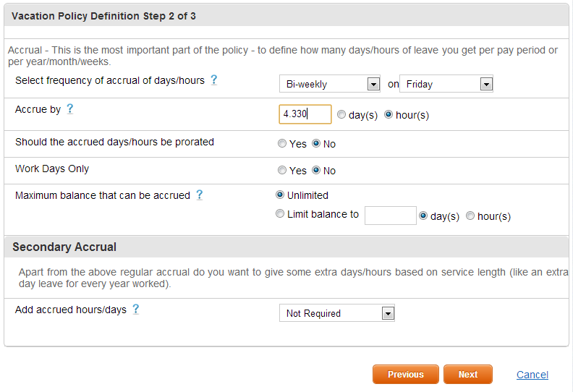Image resolution: width=573 pixels, height=392 pixels.
Task: Open help for frequency of accrual
Action: [213, 80]
